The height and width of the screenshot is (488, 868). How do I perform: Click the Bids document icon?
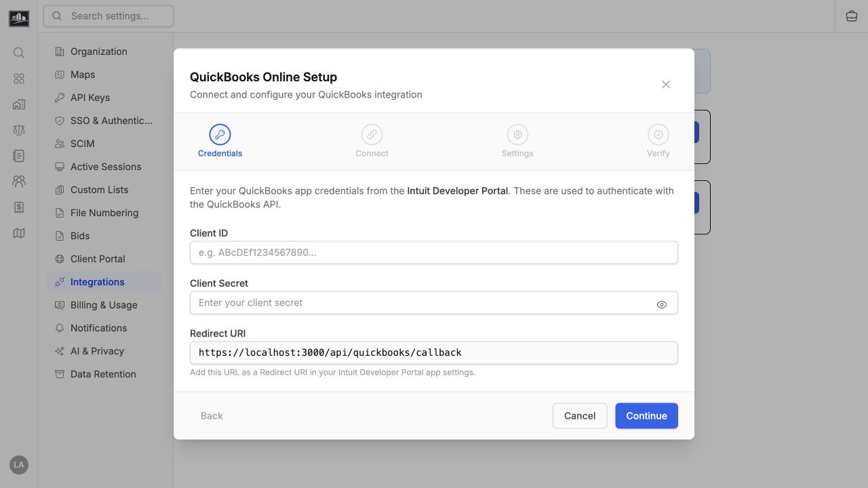(x=60, y=236)
